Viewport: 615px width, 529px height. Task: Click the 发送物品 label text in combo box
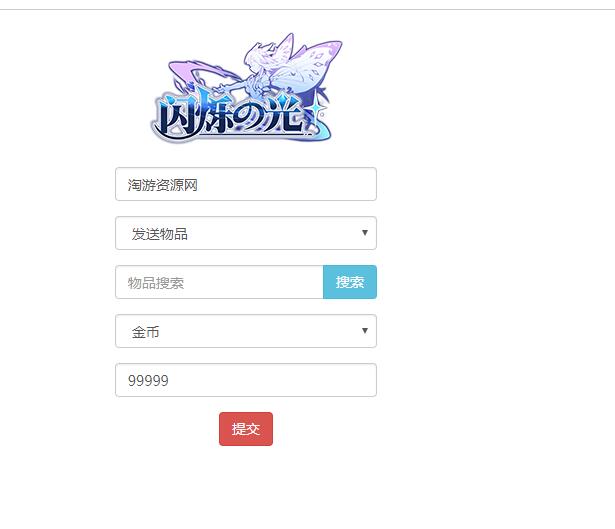[x=160, y=234]
